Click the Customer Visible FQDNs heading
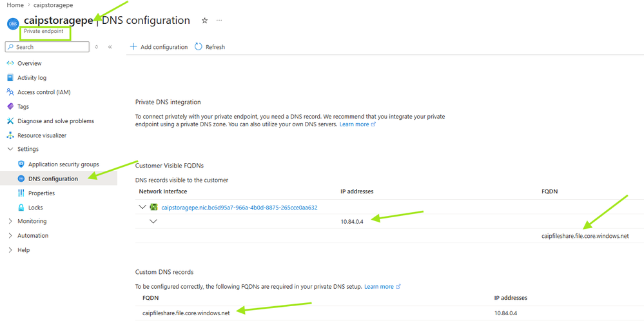Image resolution: width=644 pixels, height=321 pixels. (x=170, y=166)
